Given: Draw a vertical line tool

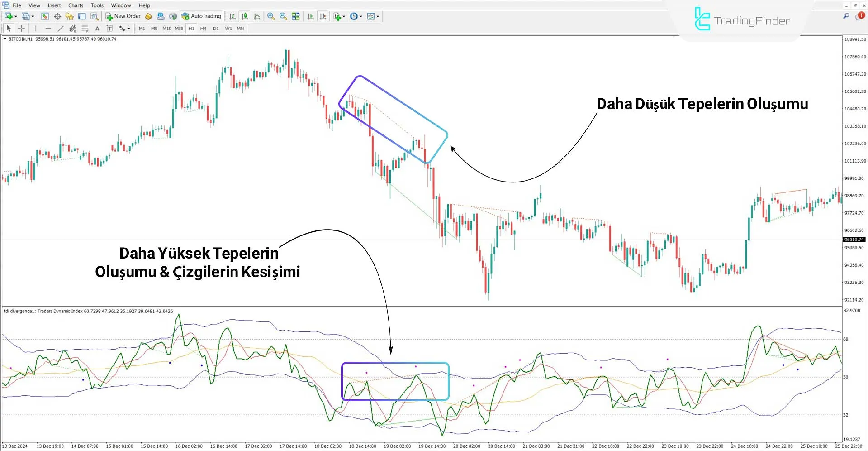Looking at the screenshot, I should coord(36,29).
